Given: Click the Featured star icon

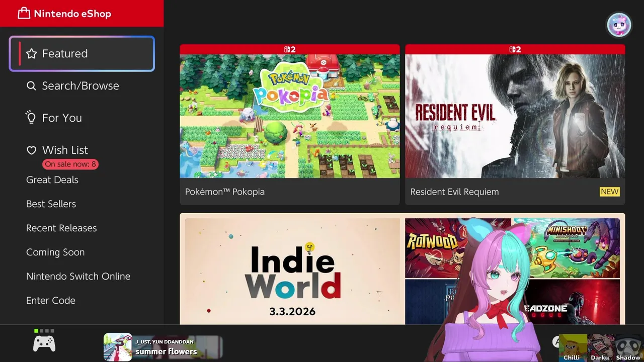Looking at the screenshot, I should (x=31, y=54).
